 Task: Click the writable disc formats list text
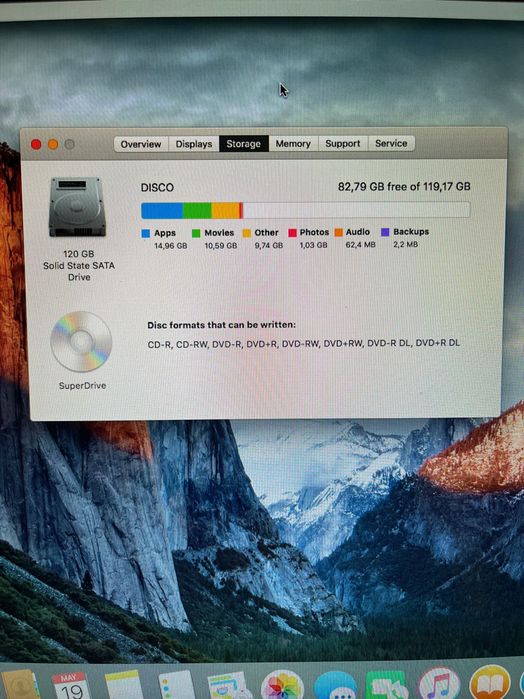pyautogui.click(x=304, y=343)
